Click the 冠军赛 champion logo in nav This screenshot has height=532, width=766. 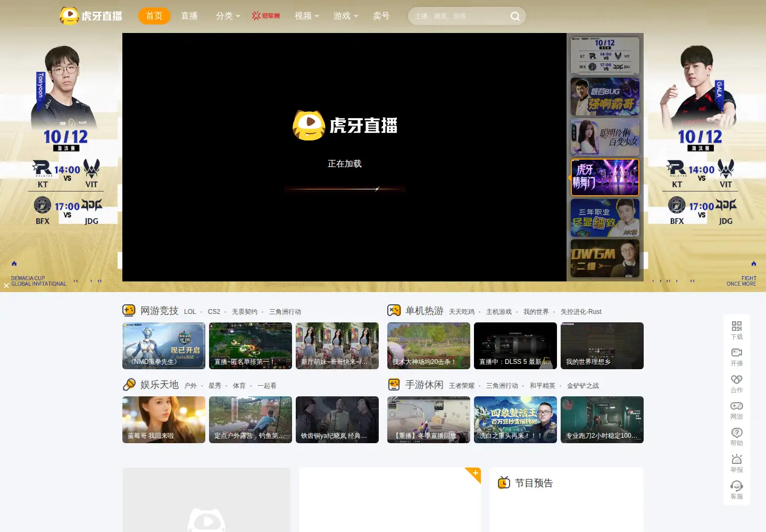[266, 16]
